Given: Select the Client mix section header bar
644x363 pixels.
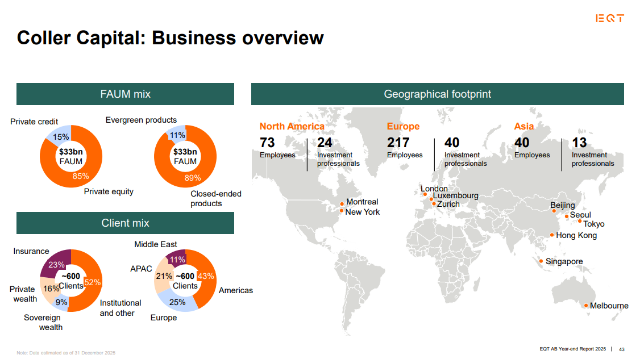Looking at the screenshot, I should tap(125, 223).
